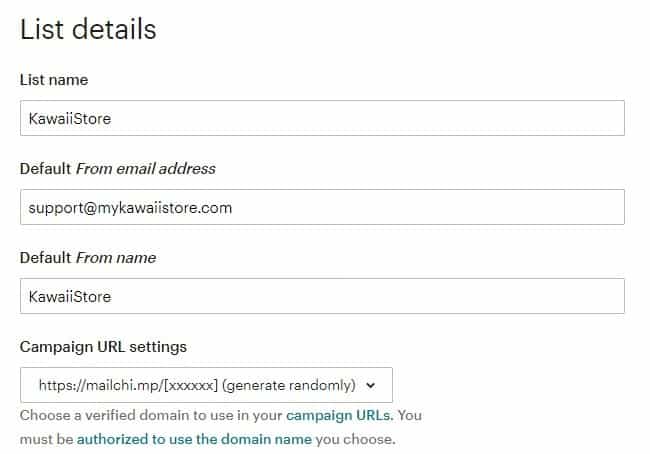Click the "List details" heading
Screen dimensions: 650x454
(x=88, y=29)
